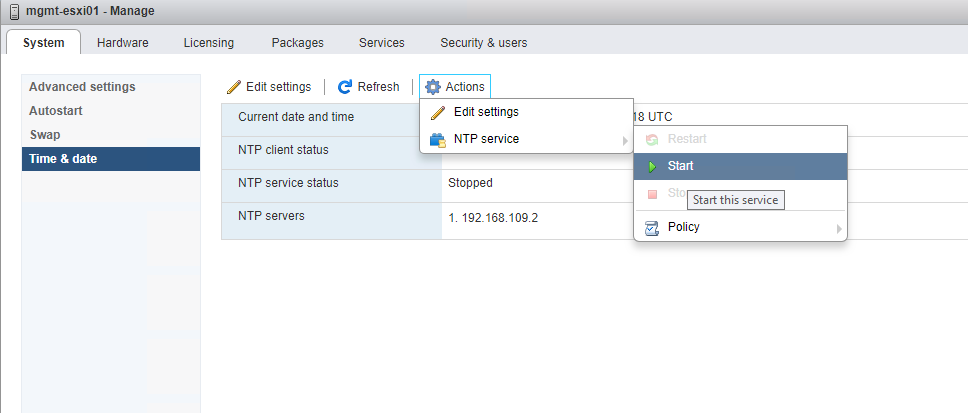Click the NTP service icon in menu

click(x=437, y=139)
